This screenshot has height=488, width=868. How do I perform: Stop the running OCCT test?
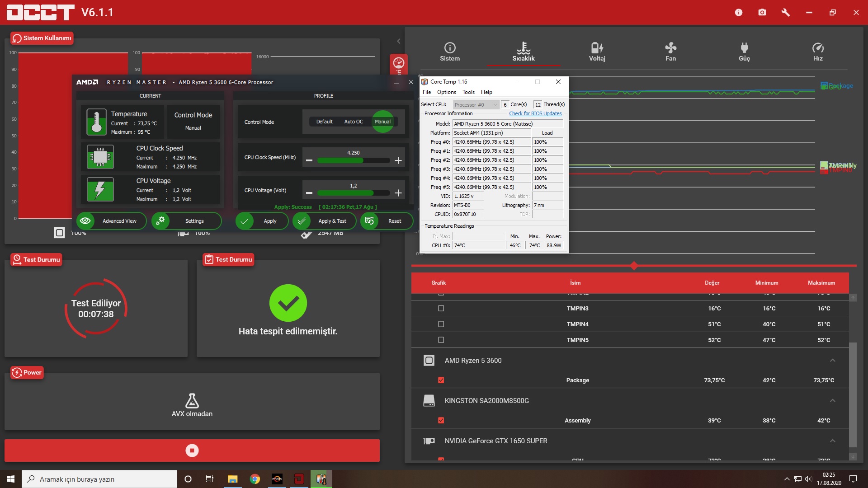tap(192, 450)
